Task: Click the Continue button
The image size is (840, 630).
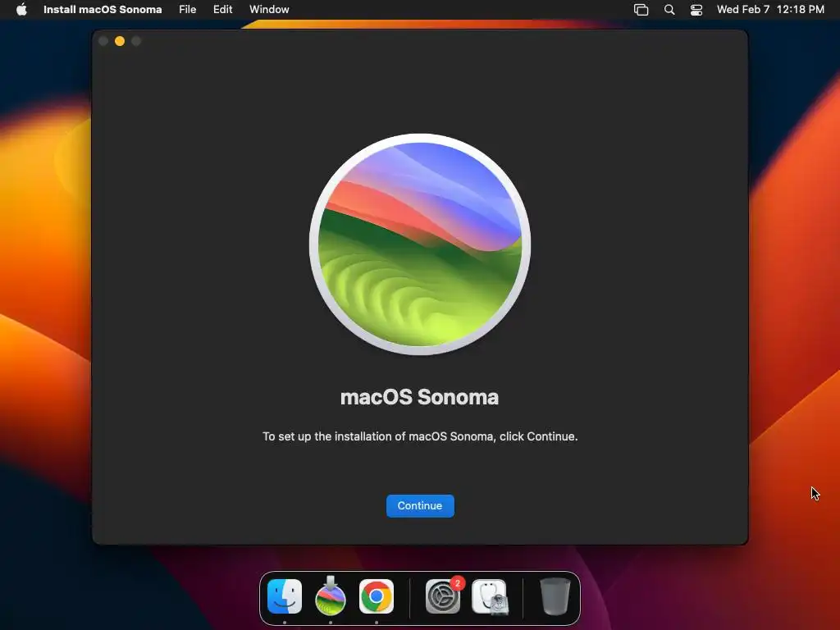Action: (x=420, y=505)
